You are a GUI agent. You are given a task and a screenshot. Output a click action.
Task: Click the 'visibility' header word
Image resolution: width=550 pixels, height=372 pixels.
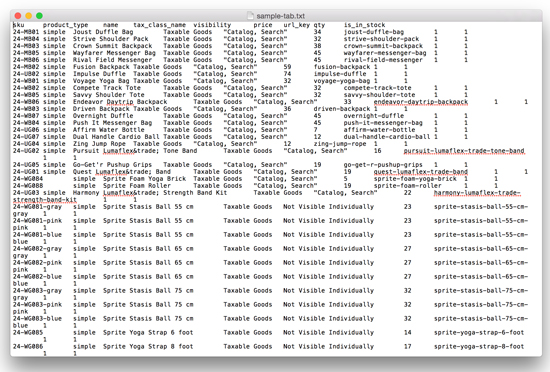click(212, 25)
